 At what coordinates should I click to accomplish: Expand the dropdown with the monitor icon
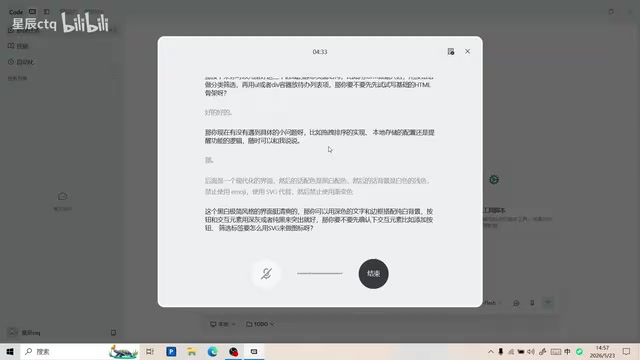coord(222,324)
